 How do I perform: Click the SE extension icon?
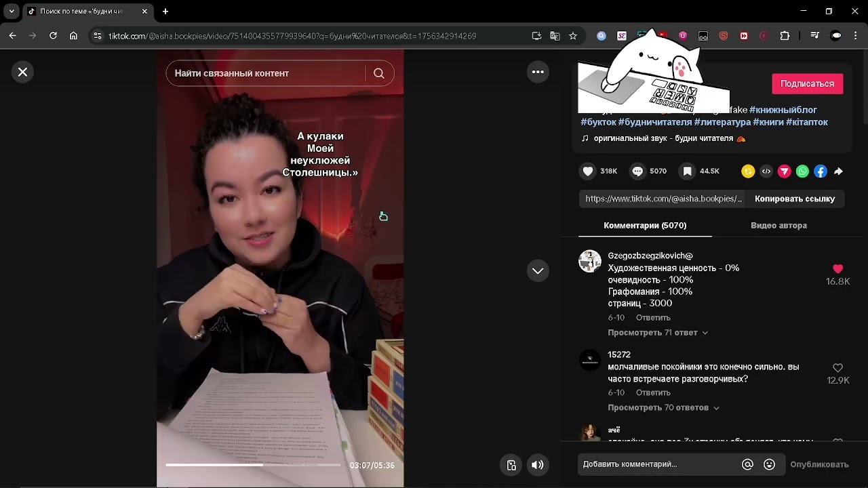pyautogui.click(x=622, y=36)
